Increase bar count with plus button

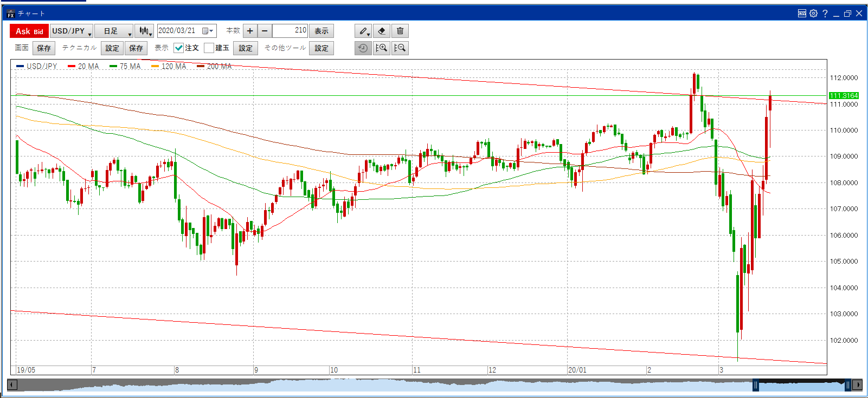(x=250, y=31)
